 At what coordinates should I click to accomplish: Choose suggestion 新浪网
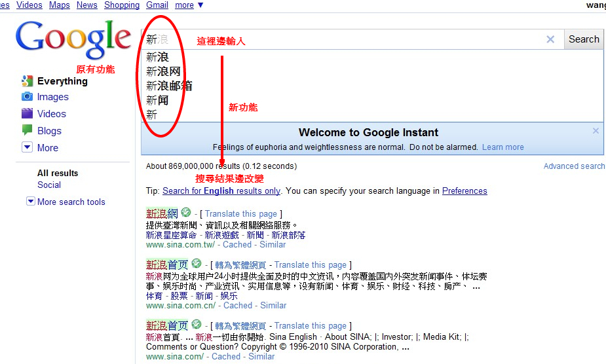[163, 71]
